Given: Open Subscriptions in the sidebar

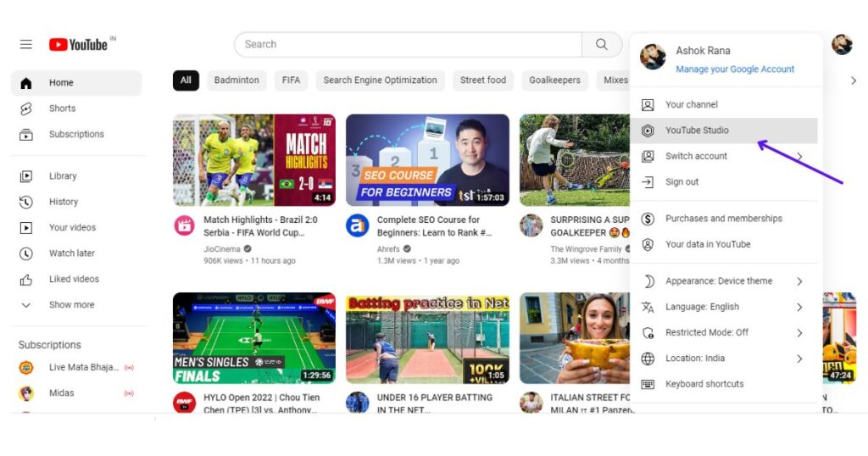Looking at the screenshot, I should tap(75, 135).
